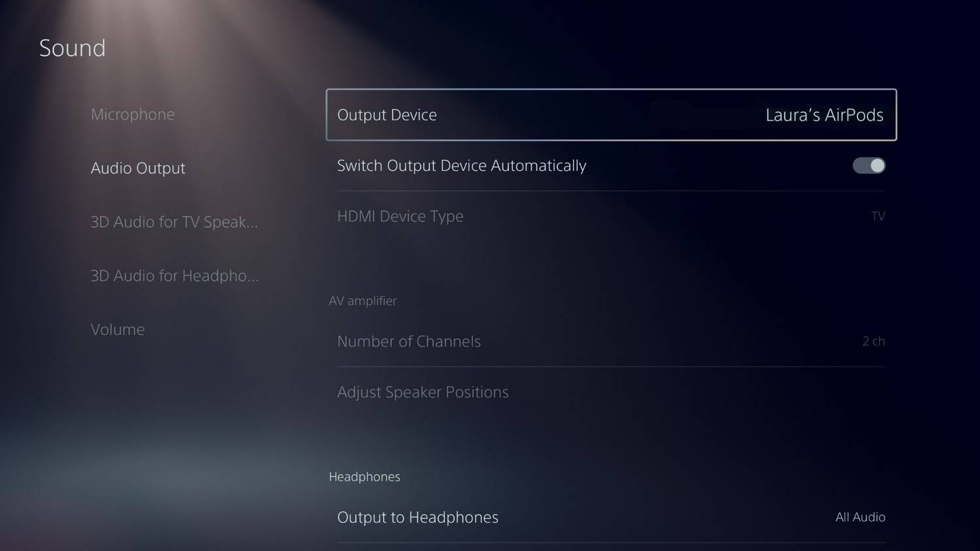Toggle Switch Output Device Automatically switch
This screenshot has width=980, height=551.
(x=869, y=166)
